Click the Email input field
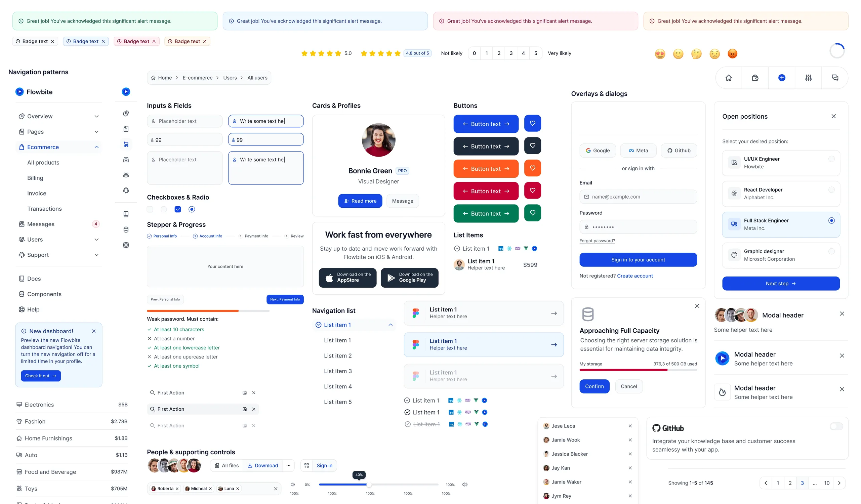 (x=638, y=197)
